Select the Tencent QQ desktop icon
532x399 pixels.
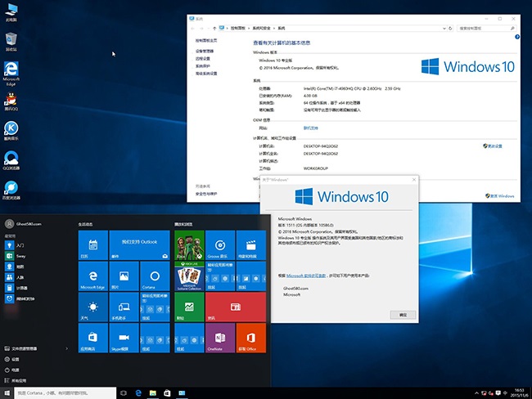coord(11,101)
